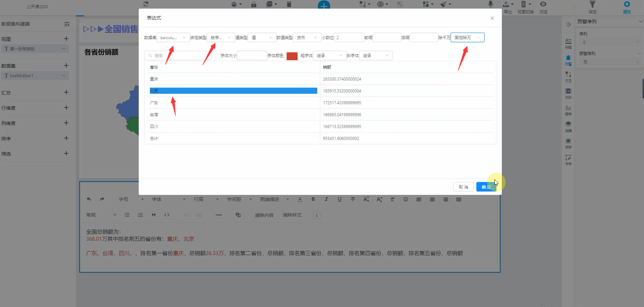Viewport: 644px width, 307px height.
Task: Click the refresh icon in top toolbar
Action: [146, 4]
